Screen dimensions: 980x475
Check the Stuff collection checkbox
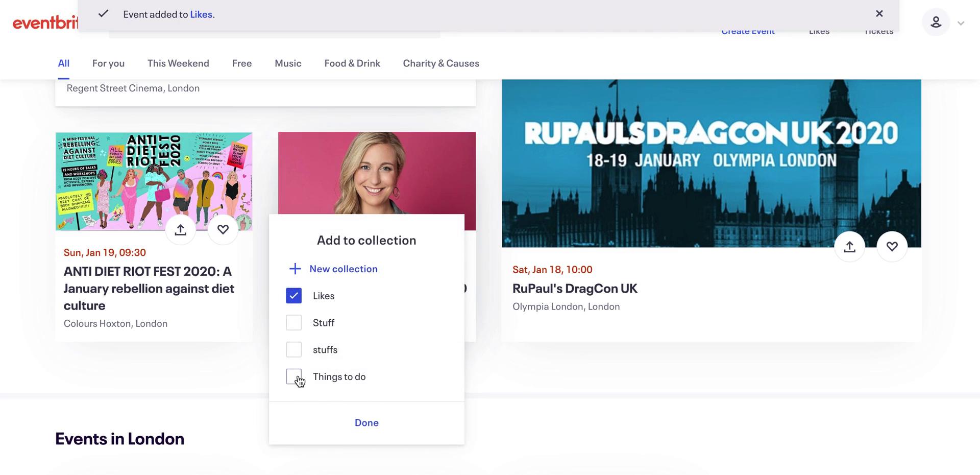pos(293,323)
